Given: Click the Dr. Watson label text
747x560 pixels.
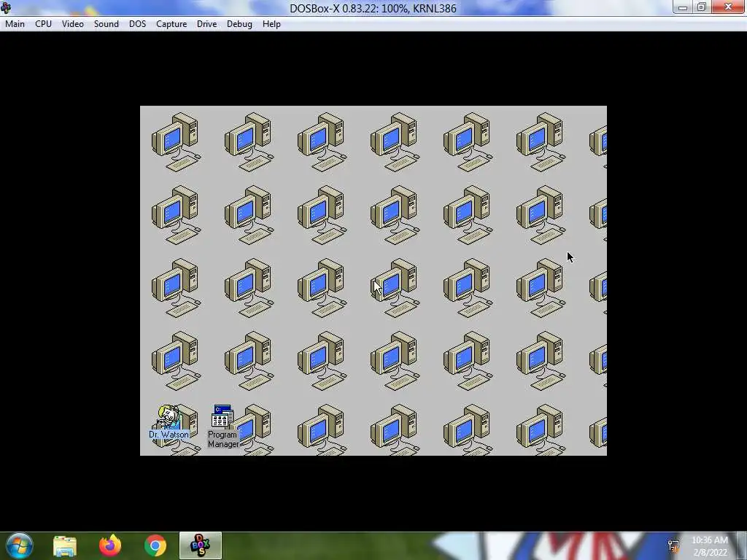Looking at the screenshot, I should tap(169, 435).
